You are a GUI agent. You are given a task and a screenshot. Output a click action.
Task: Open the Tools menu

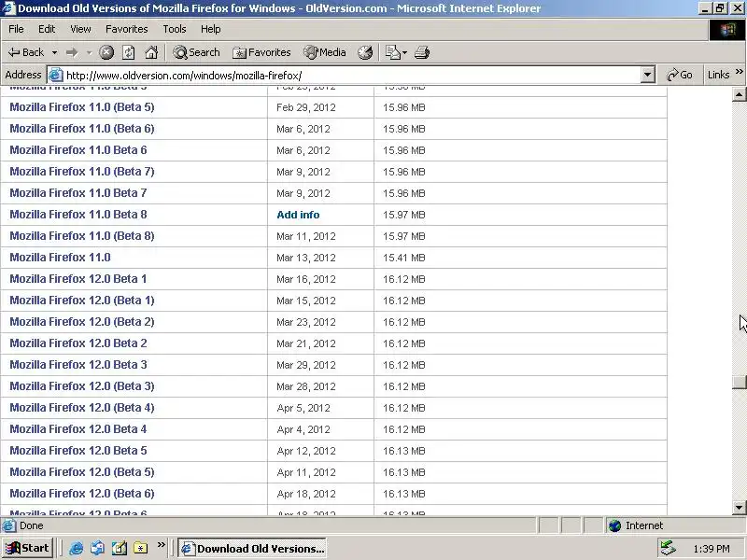tap(175, 29)
